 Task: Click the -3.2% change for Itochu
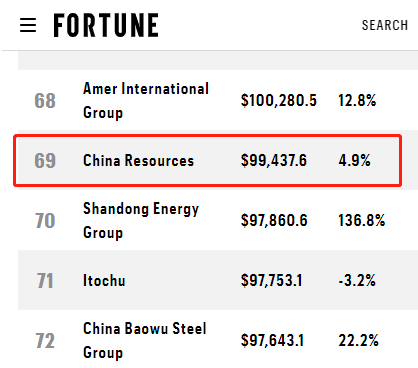click(357, 280)
